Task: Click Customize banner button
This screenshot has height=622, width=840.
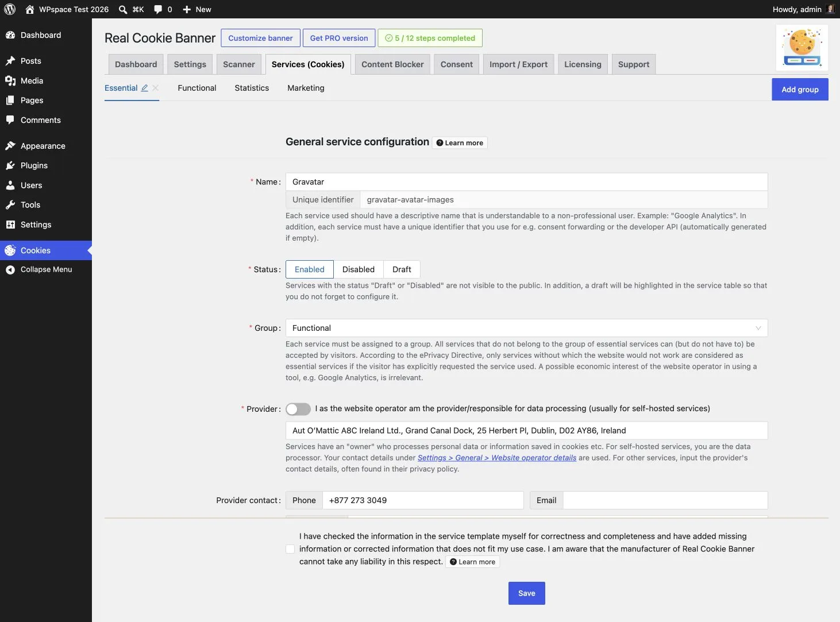Action: pyautogui.click(x=260, y=38)
